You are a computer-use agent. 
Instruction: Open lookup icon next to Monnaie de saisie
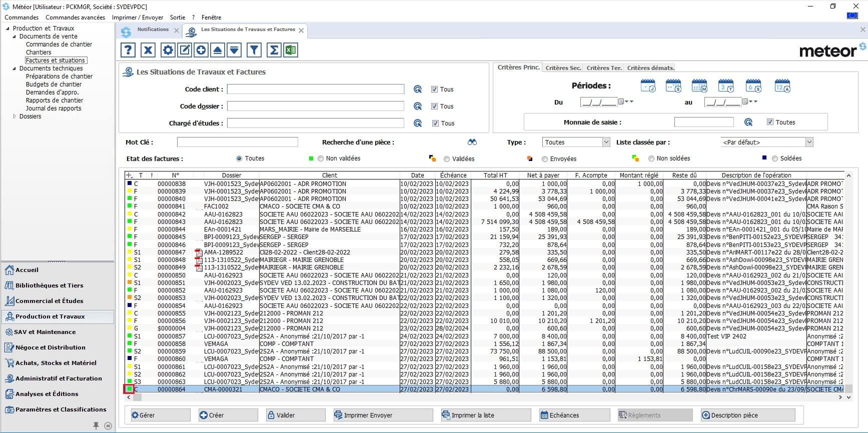[748, 122]
